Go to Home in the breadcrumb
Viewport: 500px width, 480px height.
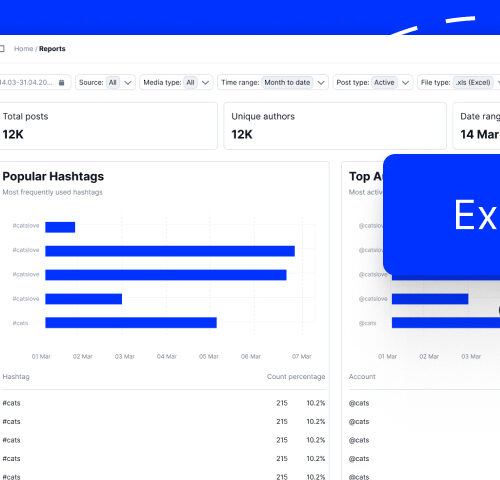(x=24, y=49)
